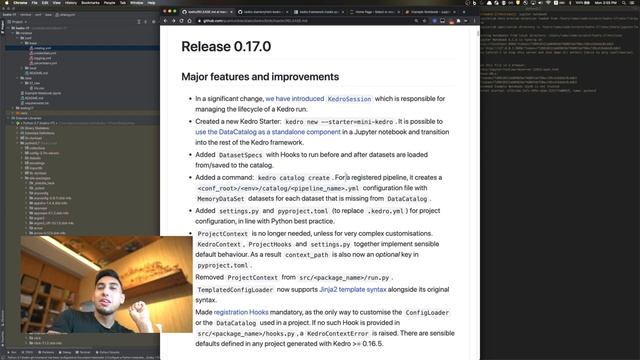The height and width of the screenshot is (360, 640).
Task: Expand Binary Skeletons library node
Action: click(x=18, y=128)
